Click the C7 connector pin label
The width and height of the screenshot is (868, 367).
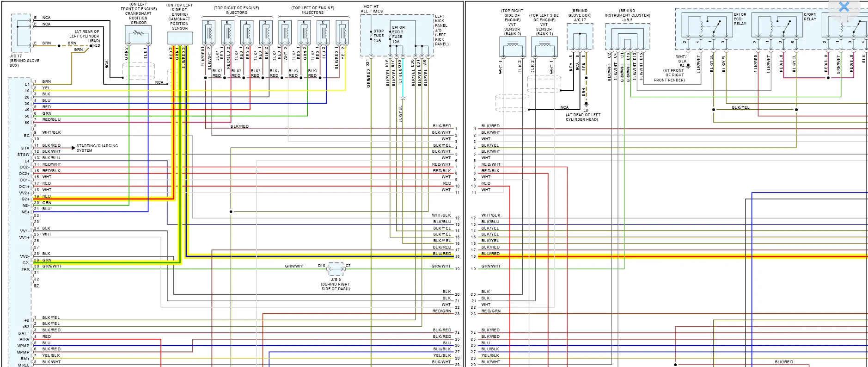click(348, 266)
